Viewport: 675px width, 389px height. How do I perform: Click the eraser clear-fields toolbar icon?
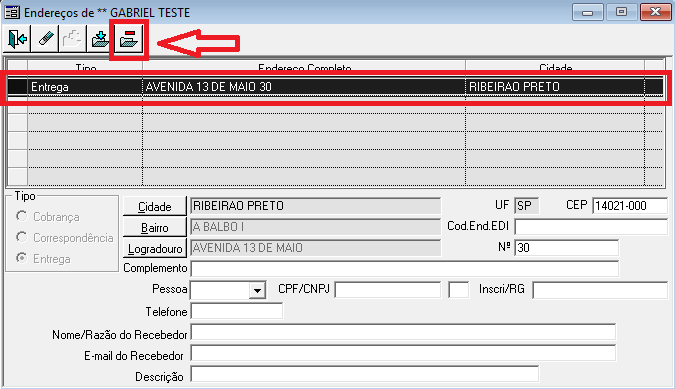[x=45, y=39]
